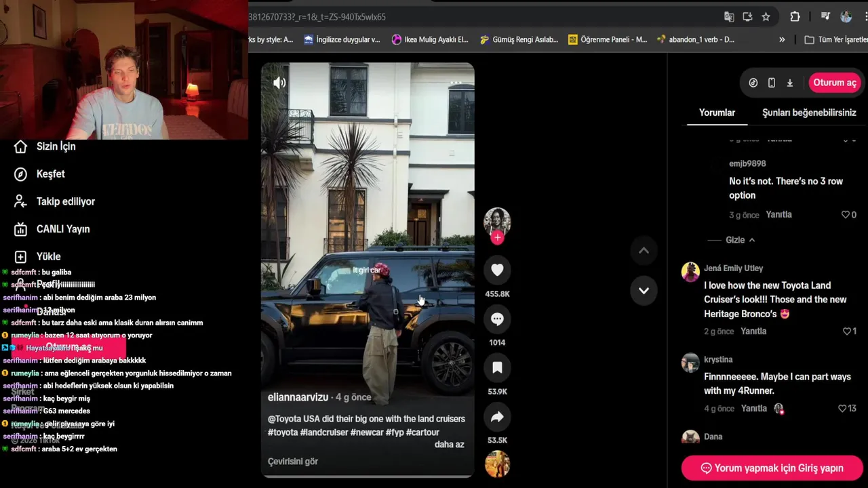868x488 pixels.
Task: Open the Chrome profile avatar
Action: point(846,17)
